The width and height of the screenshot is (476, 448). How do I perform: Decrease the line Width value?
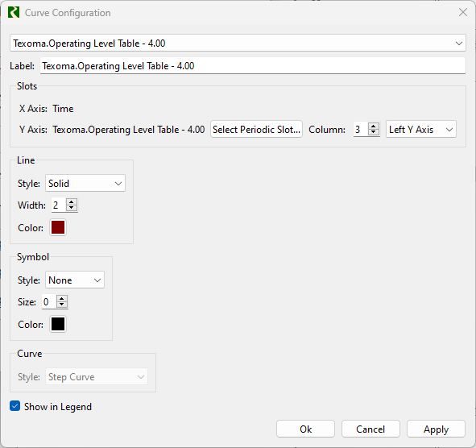(72, 208)
